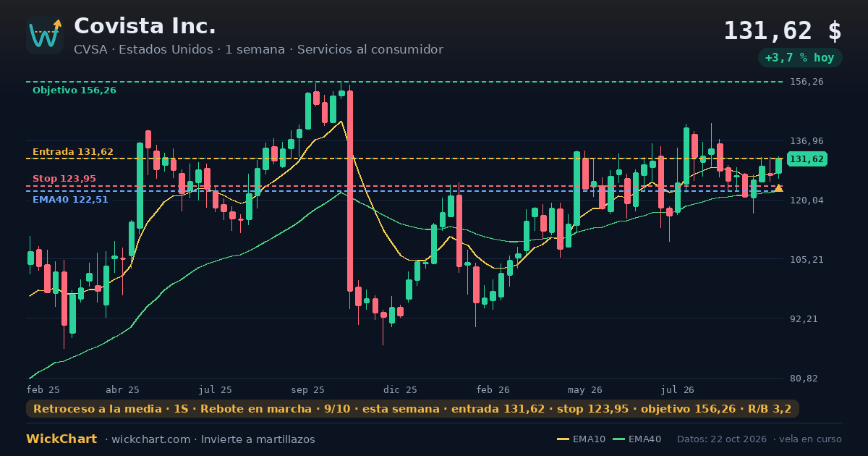
Task: Select the "Covista Inc." company title
Action: [x=145, y=27]
